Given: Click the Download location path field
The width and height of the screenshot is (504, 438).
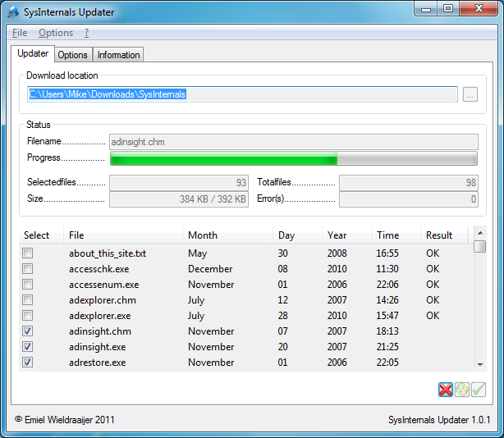Looking at the screenshot, I should (x=242, y=94).
